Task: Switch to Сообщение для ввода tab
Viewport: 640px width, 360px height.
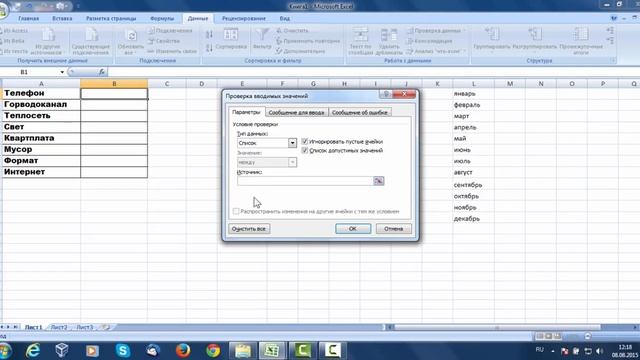Action: (296, 112)
